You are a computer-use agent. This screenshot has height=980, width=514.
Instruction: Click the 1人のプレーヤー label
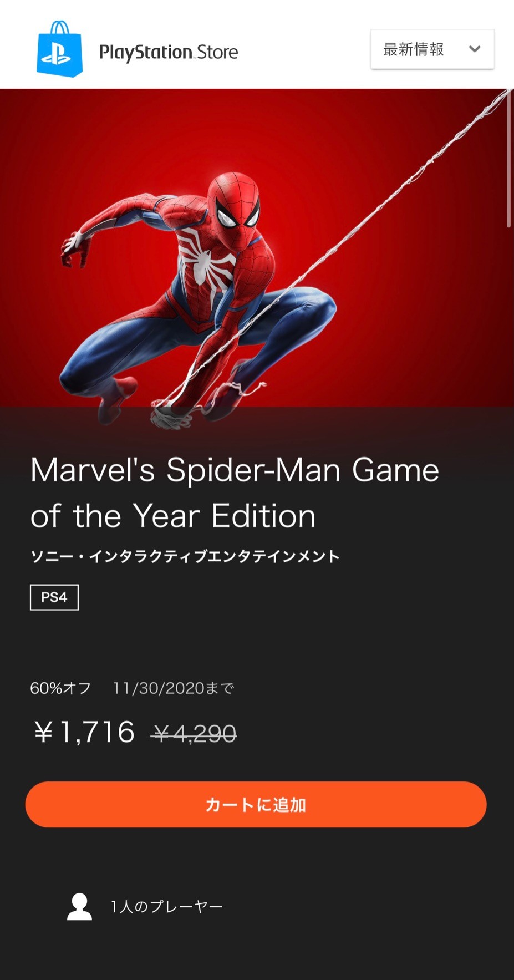click(x=166, y=907)
